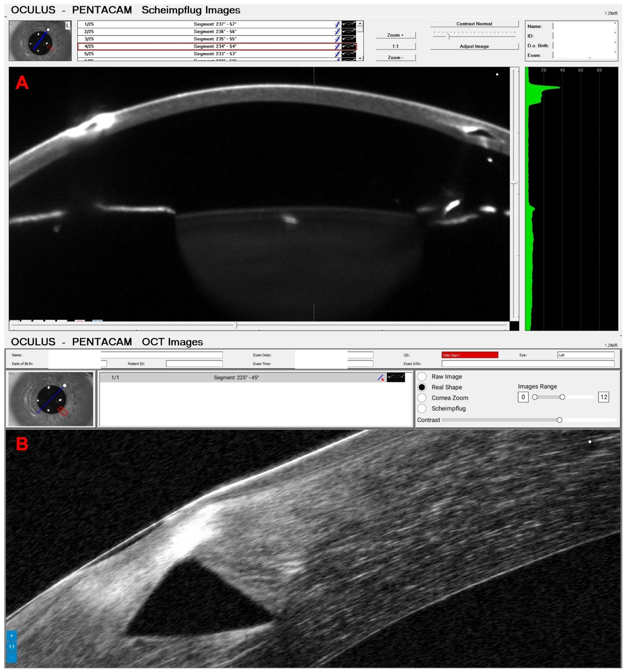Select the 5/25 Segment 233°-53° row
The height and width of the screenshot is (672, 626).
pyautogui.click(x=217, y=54)
